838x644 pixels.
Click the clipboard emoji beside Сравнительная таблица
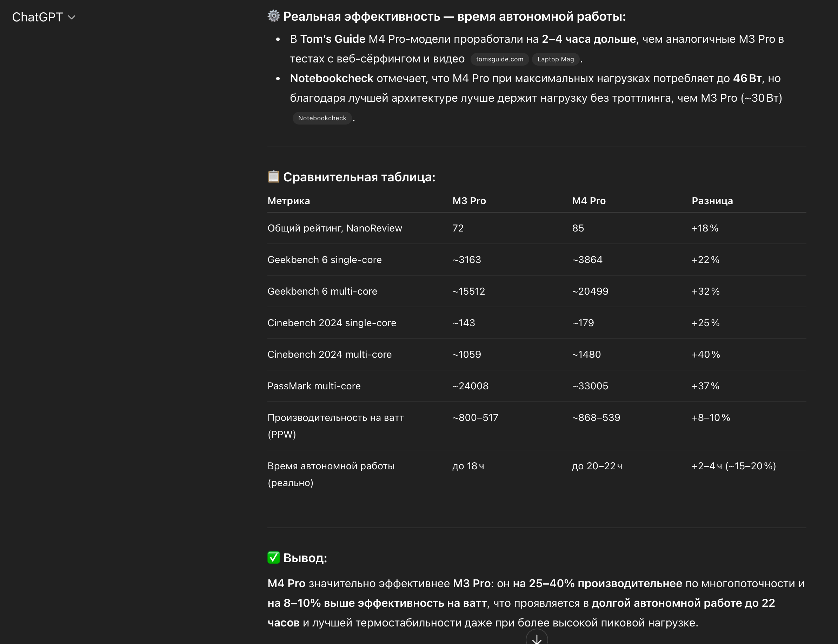pos(273,177)
